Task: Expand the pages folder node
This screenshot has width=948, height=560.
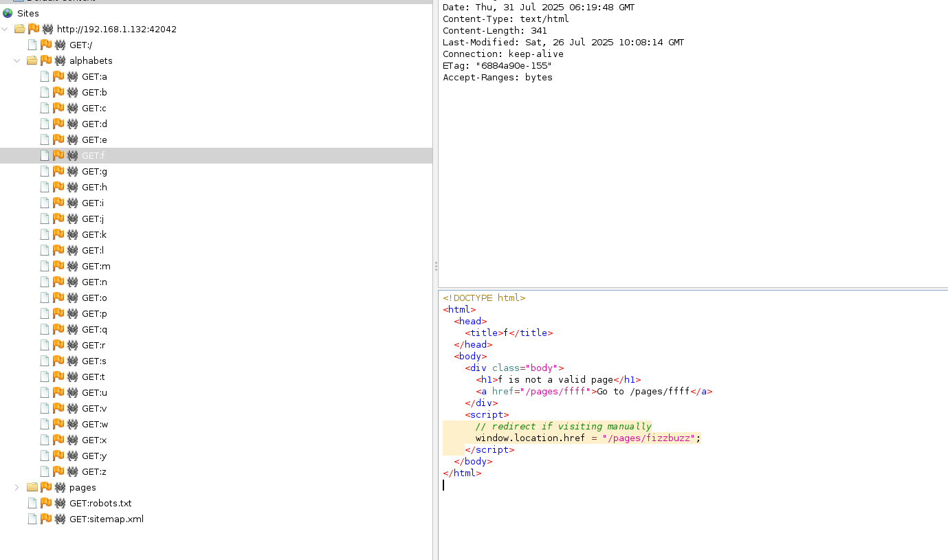Action: click(x=17, y=487)
